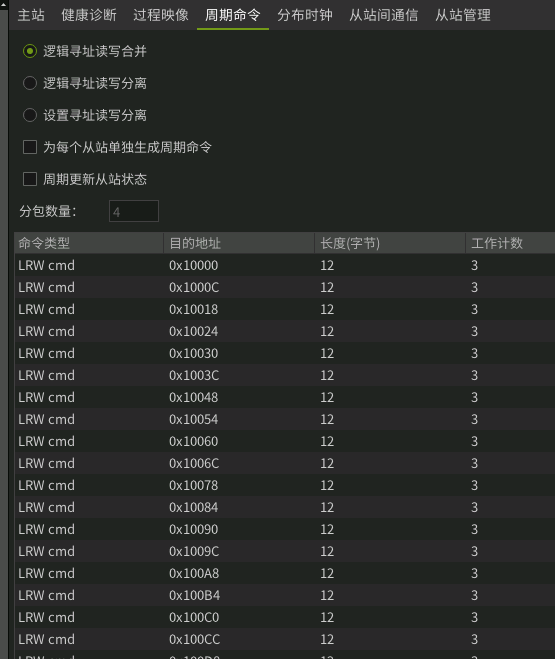Go to the 从站间通信 tab
The height and width of the screenshot is (659, 555).
pyautogui.click(x=383, y=15)
